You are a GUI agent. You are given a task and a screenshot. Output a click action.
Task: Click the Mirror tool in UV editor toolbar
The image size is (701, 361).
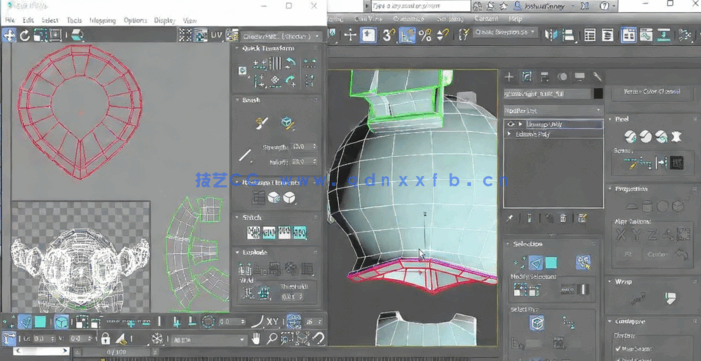(x=77, y=35)
